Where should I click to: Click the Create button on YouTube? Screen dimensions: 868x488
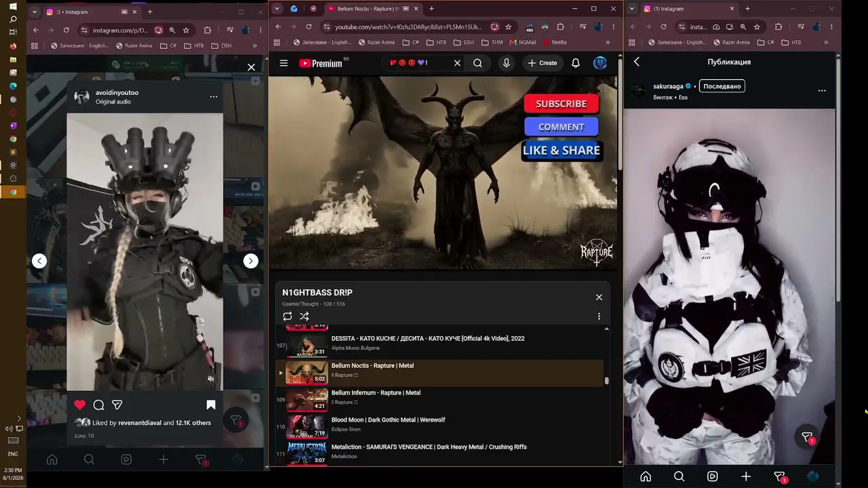point(542,63)
